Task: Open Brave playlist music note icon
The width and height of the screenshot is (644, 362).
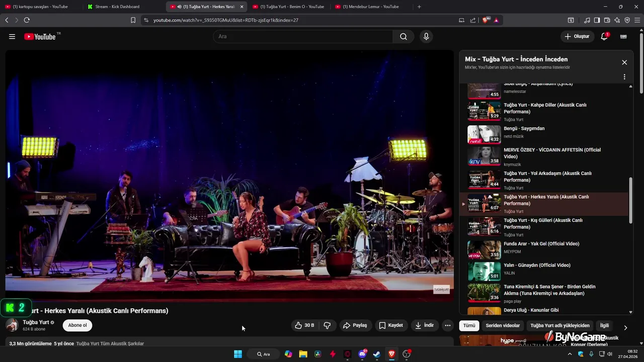Action: 587,20
